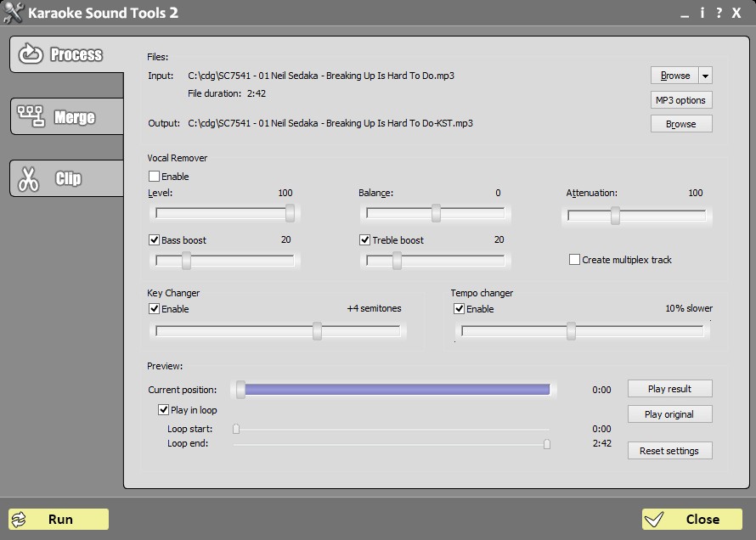Switch to the Merge tab

tap(68, 117)
